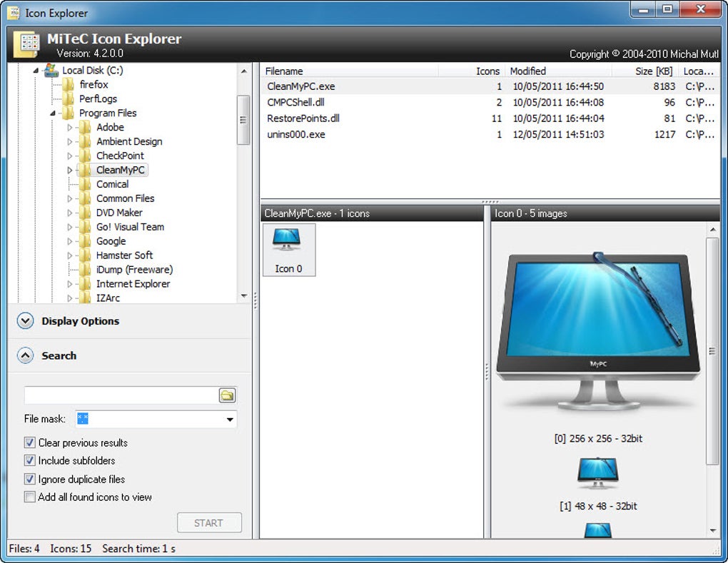Select the RestorePoints.dll file row
This screenshot has height=563, width=728.
[x=490, y=118]
